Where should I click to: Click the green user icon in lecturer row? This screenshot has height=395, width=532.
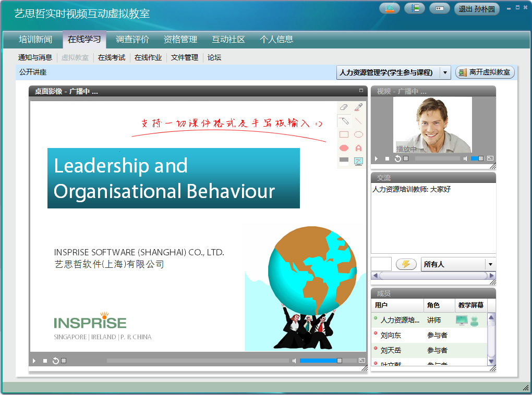(x=474, y=321)
